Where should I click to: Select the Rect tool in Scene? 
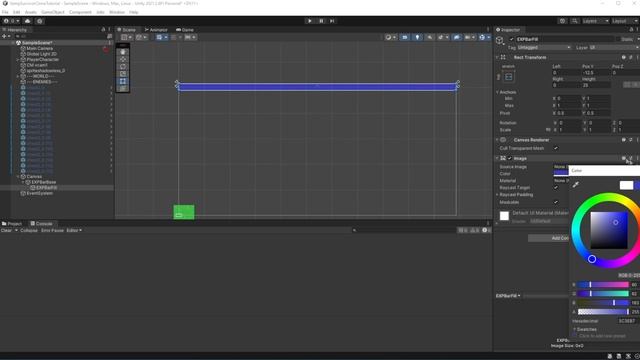(x=123, y=81)
